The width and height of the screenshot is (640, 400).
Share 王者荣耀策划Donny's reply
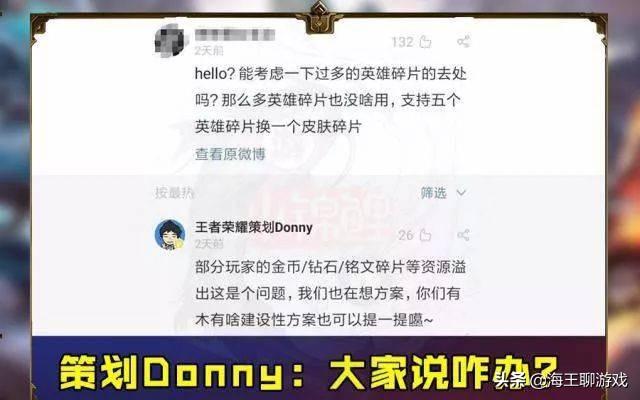(x=463, y=235)
